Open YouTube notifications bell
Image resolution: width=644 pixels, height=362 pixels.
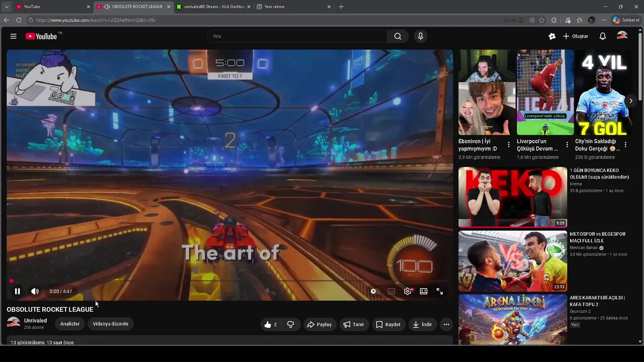coord(603,36)
